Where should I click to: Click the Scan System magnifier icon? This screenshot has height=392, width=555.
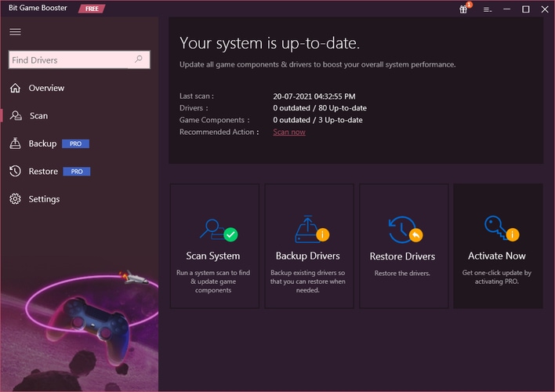pyautogui.click(x=212, y=229)
